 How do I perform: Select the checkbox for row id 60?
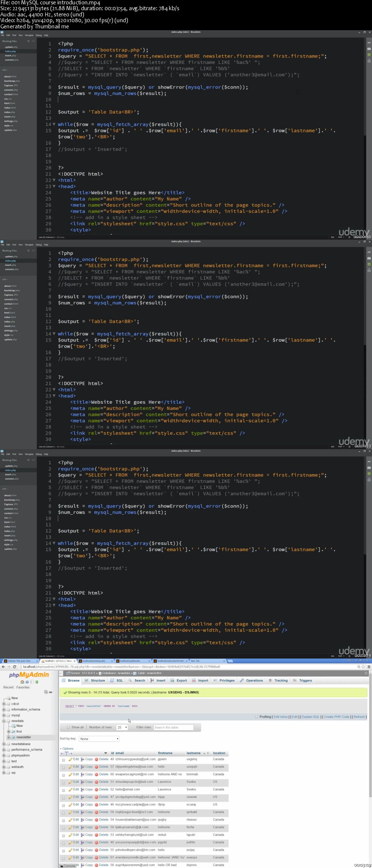(x=64, y=775)
